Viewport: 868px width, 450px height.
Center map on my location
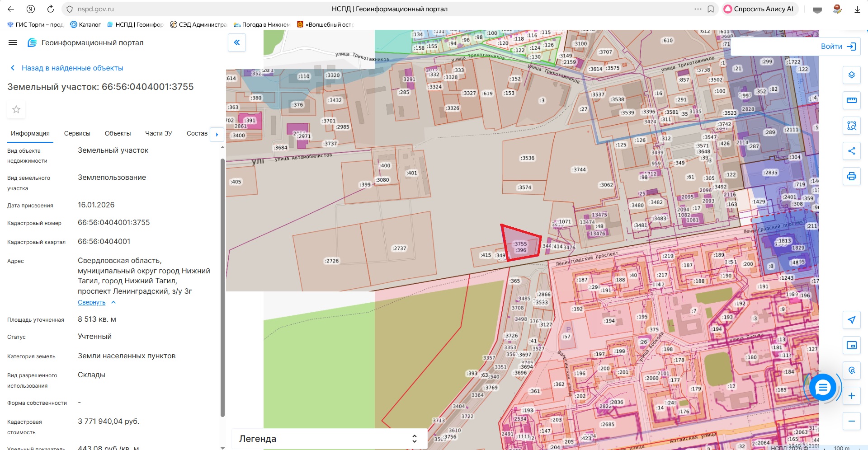click(851, 320)
